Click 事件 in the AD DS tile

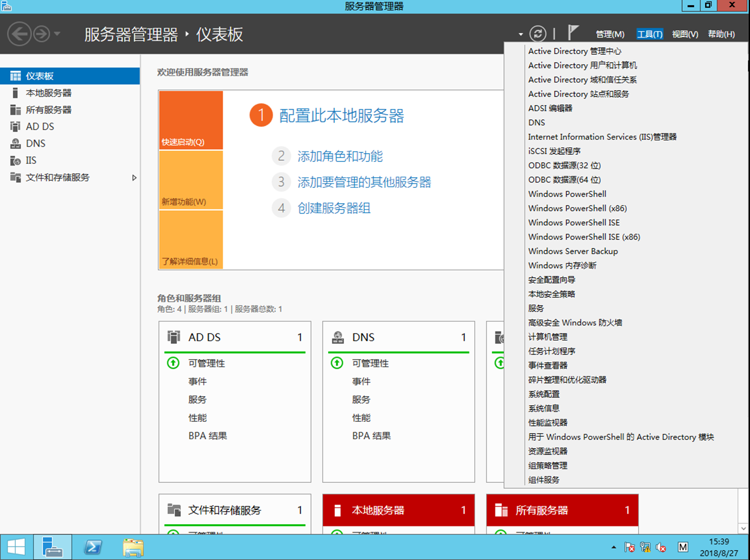click(198, 382)
